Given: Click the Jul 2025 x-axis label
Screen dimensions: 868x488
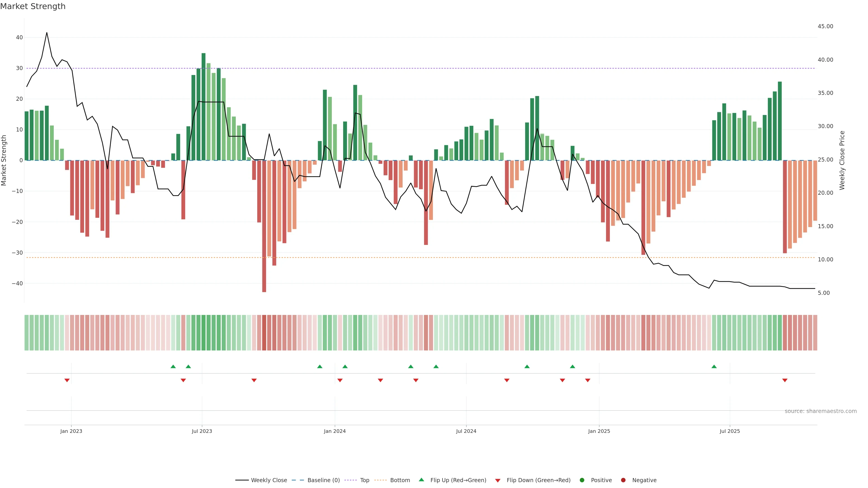Looking at the screenshot, I should click(x=729, y=431).
